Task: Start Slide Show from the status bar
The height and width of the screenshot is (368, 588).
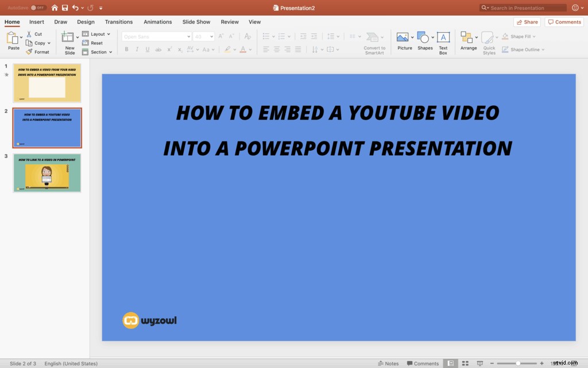Action: coord(479,363)
